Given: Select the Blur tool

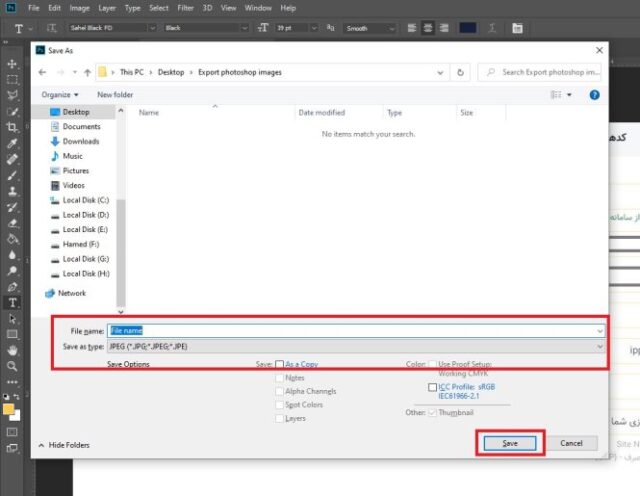Looking at the screenshot, I should click(12, 255).
